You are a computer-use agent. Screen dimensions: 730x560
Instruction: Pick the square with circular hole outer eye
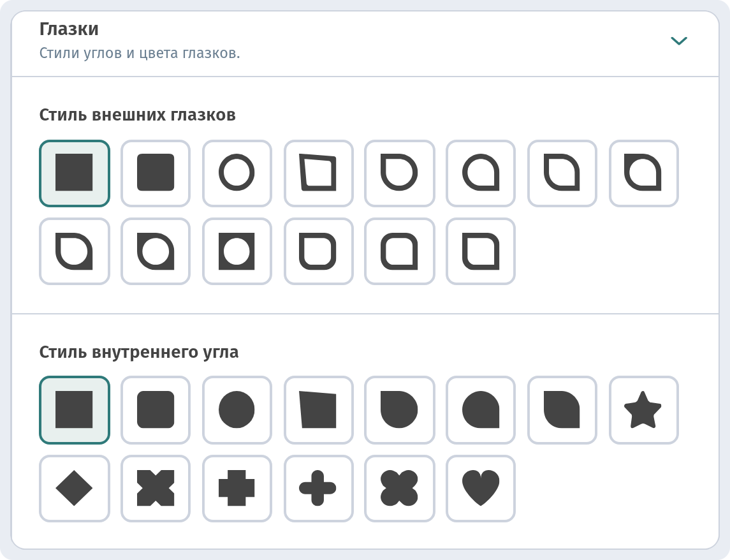point(237,251)
